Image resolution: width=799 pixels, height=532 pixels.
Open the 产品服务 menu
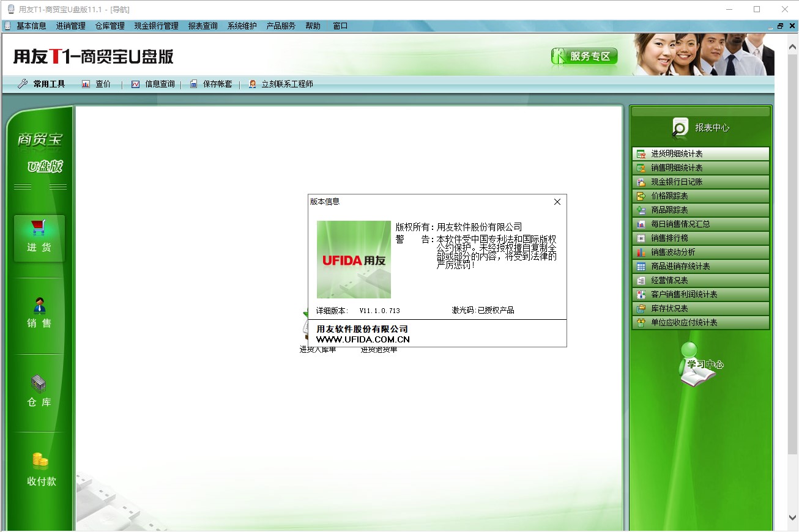click(x=281, y=26)
